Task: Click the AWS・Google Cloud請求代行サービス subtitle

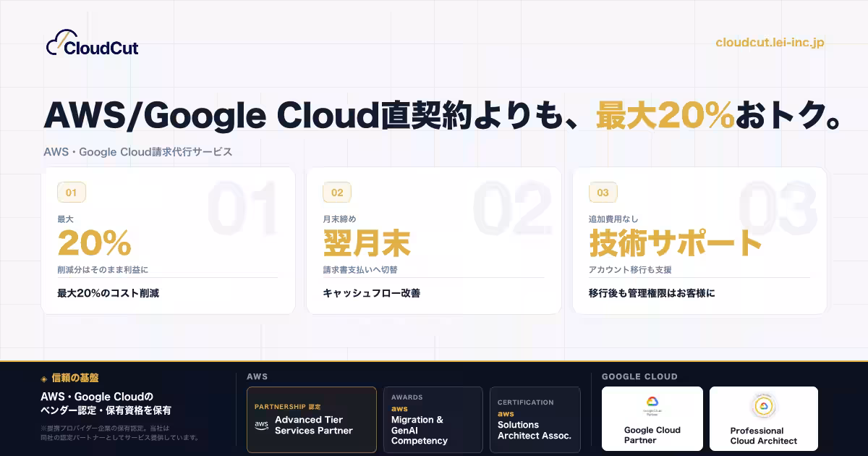Action: [138, 152]
